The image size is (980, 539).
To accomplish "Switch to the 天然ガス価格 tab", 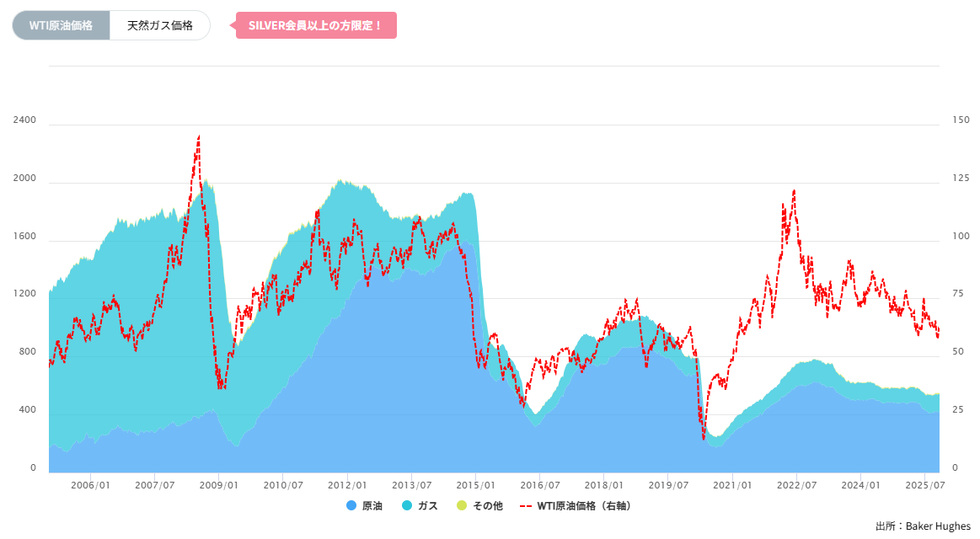I will pos(159,25).
